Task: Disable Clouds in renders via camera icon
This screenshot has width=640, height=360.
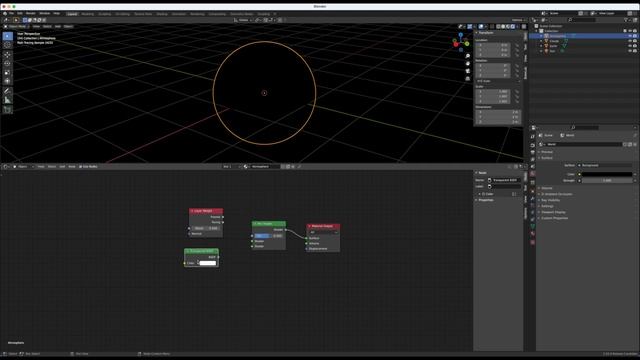Action: (x=635, y=41)
